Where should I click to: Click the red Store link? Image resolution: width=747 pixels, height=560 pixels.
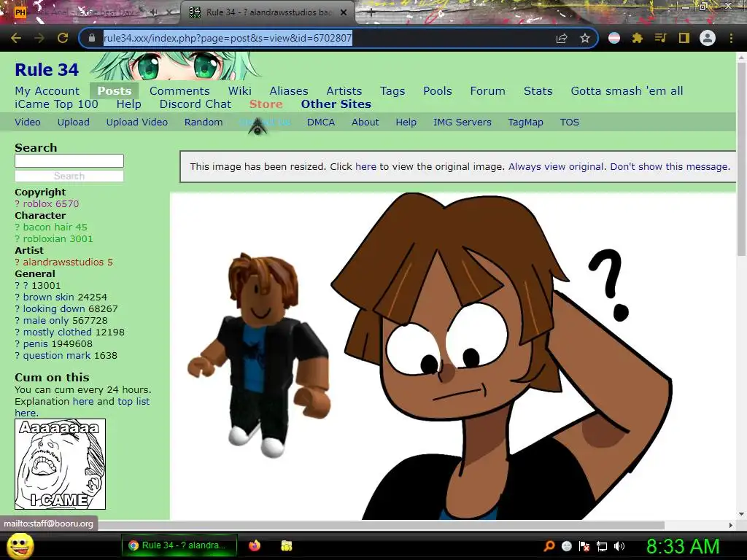[266, 104]
